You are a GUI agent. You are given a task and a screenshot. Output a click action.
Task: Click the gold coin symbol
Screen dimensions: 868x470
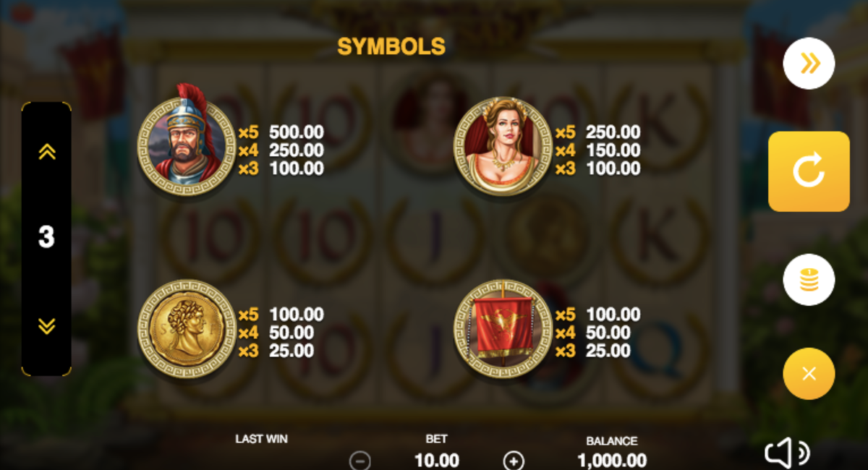[186, 329]
